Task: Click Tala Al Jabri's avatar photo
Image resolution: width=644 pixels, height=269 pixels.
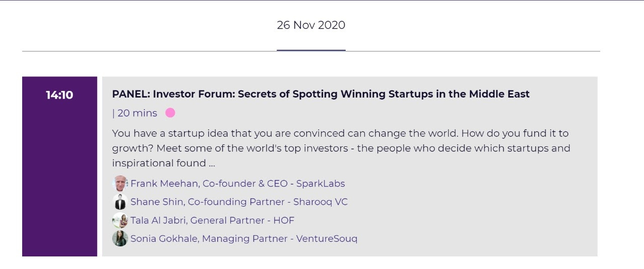Action: tap(120, 220)
